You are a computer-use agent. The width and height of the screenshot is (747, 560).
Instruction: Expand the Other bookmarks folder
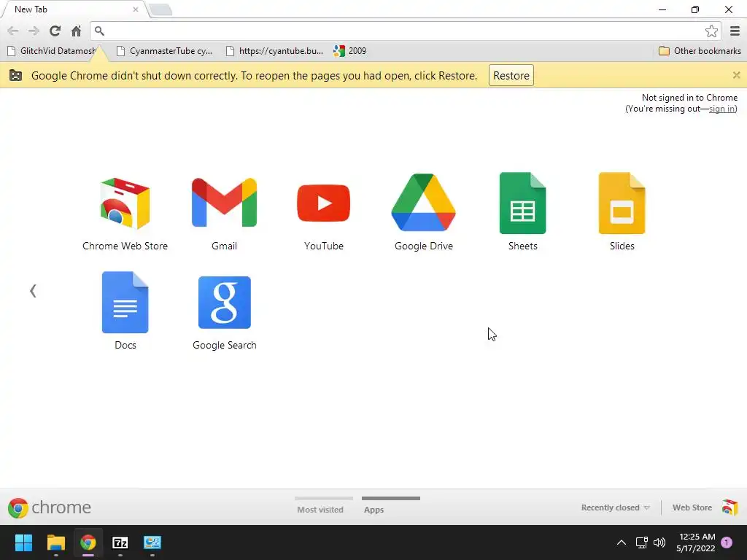click(x=700, y=51)
